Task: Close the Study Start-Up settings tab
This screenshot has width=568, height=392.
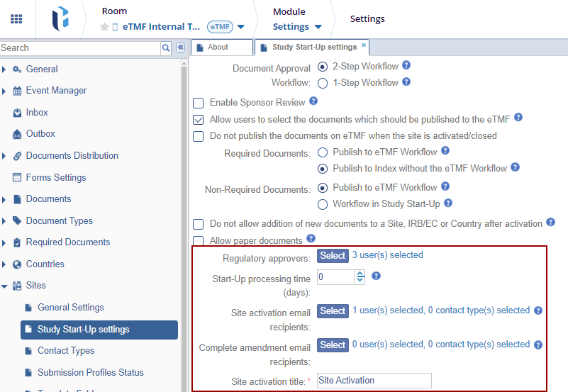Action: tap(364, 45)
